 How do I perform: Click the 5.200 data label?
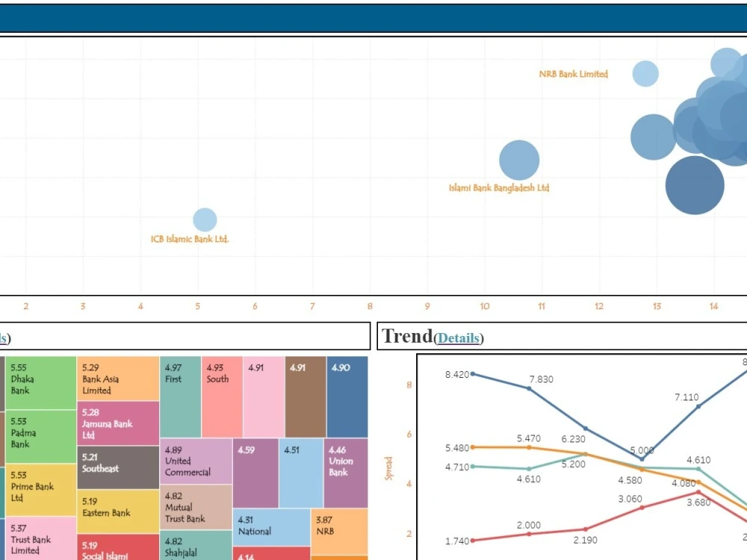tap(573, 464)
